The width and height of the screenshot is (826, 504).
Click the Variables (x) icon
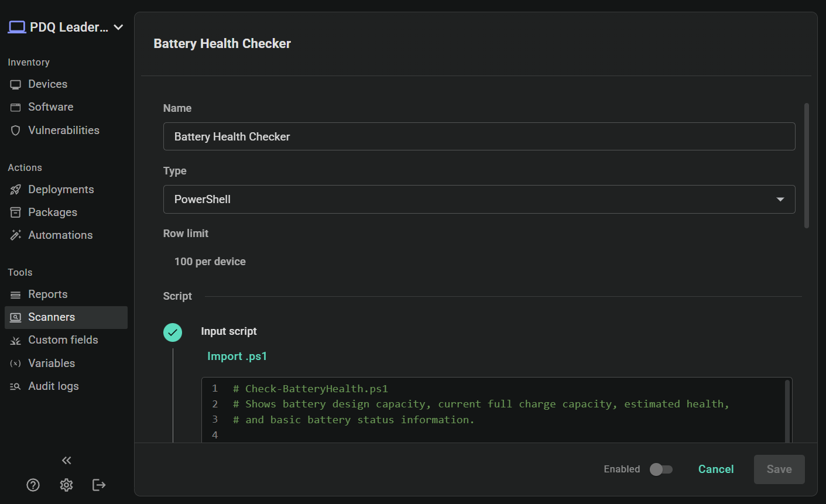point(16,364)
